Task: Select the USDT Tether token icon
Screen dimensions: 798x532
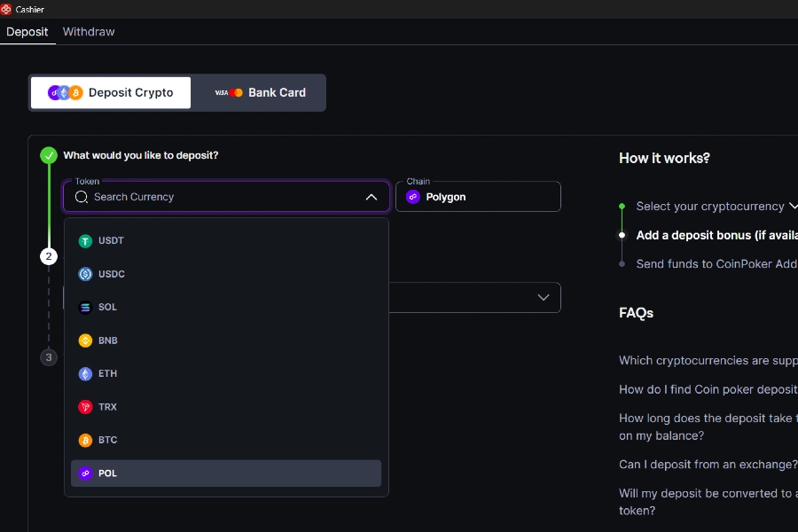Action: 85,241
